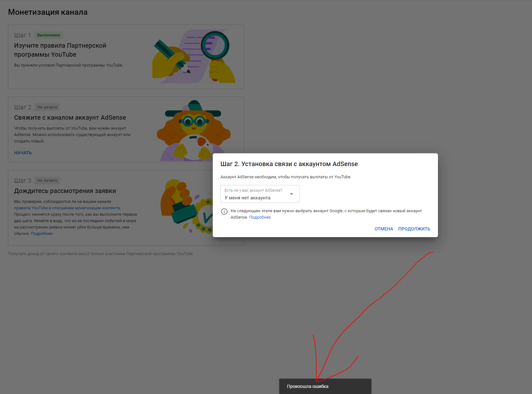532x394 pixels.
Task: Click 'Дождитесь рассмотрения заявки' heading
Action: pyautogui.click(x=65, y=191)
